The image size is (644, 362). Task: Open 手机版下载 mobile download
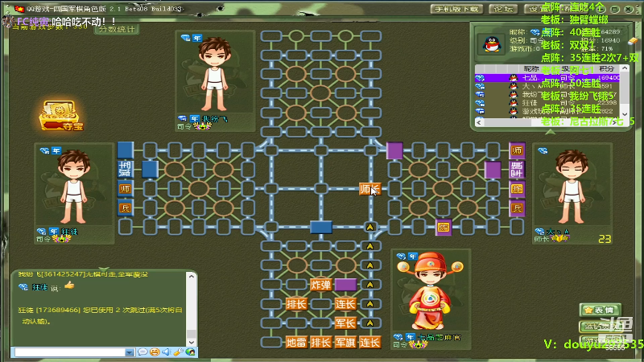tap(456, 9)
